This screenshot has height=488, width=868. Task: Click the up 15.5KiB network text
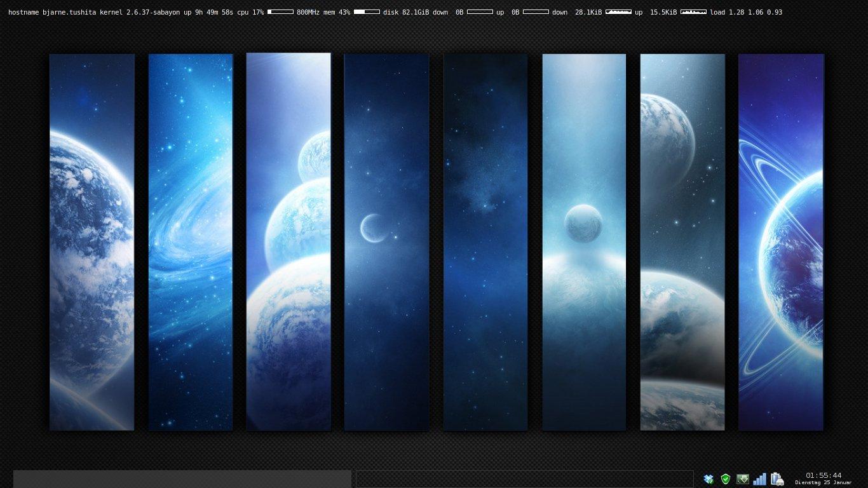click(656, 12)
